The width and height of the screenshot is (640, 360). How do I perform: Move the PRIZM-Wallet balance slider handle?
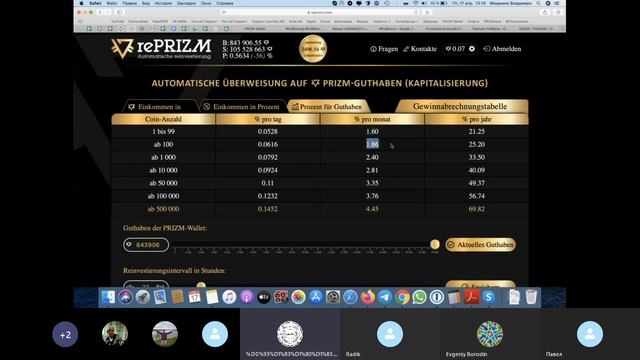[x=435, y=244]
